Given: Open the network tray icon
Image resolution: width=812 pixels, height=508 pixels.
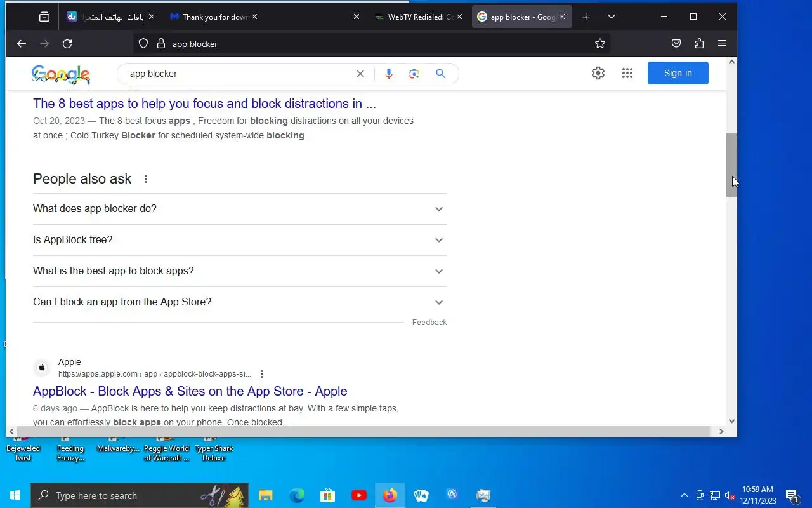Looking at the screenshot, I should 715,495.
